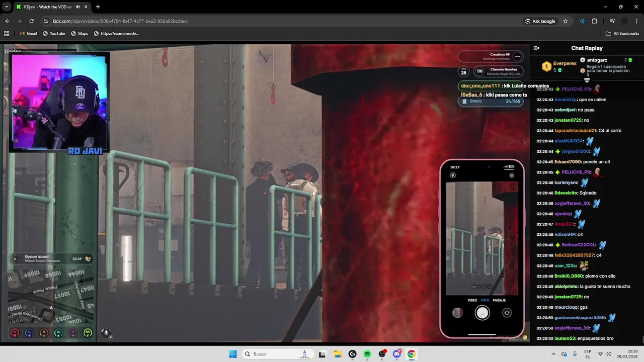Go forward to the next page
This screenshot has height=362, width=644.
pos(19,21)
